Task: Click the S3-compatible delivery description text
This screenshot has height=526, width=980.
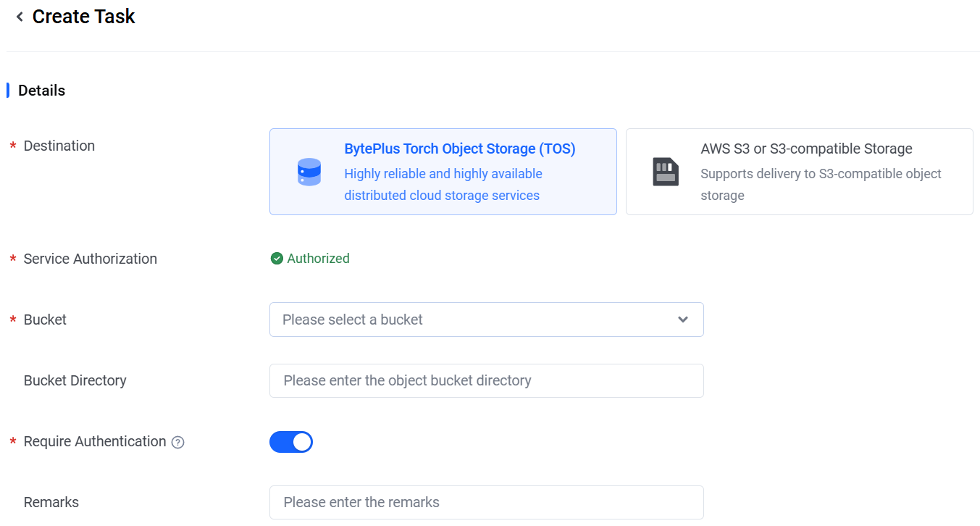Action: tap(820, 185)
